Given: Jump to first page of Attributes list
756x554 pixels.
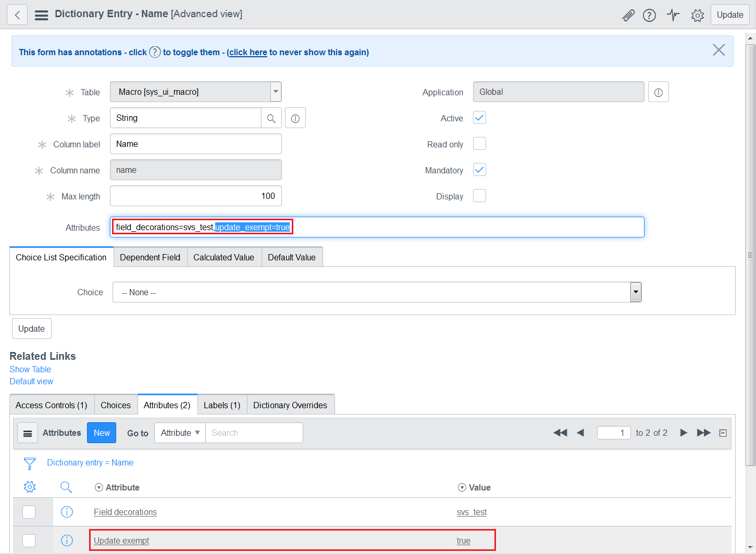Looking at the screenshot, I should [x=560, y=433].
